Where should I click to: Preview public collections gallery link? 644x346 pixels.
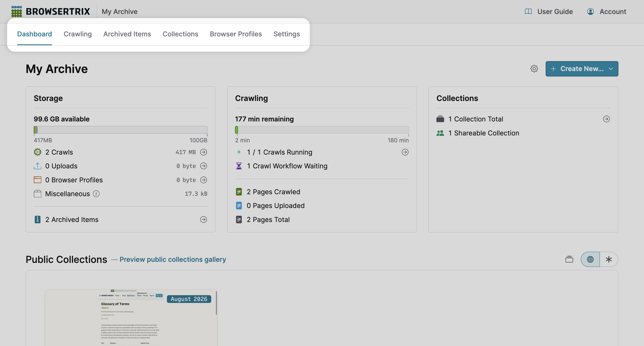[x=173, y=259]
